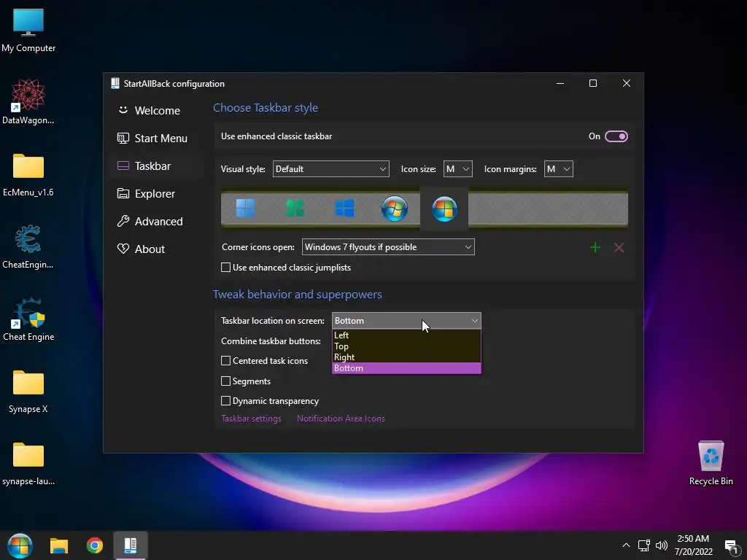Viewport: 747px width, 560px height.
Task: Open Icon margins dropdown
Action: tap(558, 169)
